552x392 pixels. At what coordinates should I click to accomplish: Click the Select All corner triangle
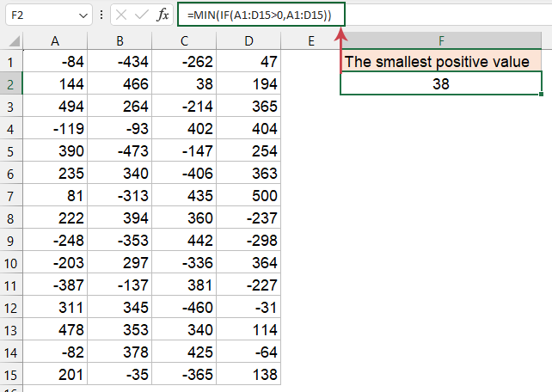(x=11, y=41)
